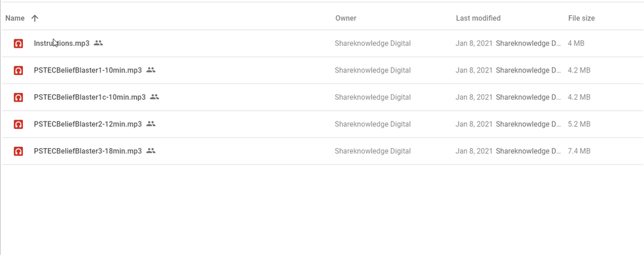Viewport: 644px width, 255px height.
Task: Click the owner of PSTECBeliefBlaster1-10min.mp3
Action: point(373,70)
